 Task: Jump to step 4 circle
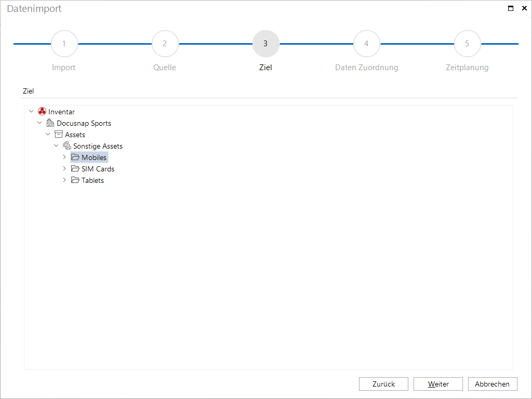pos(366,44)
